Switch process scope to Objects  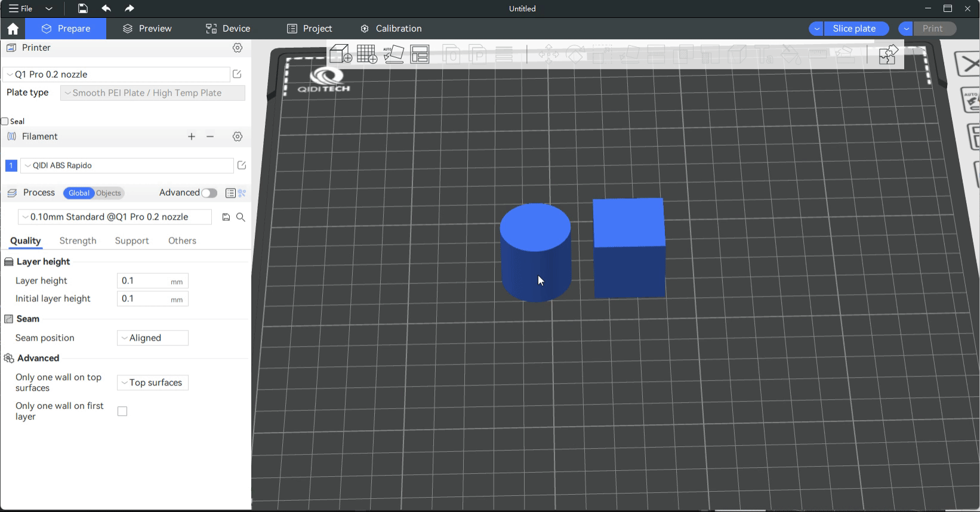coord(109,193)
